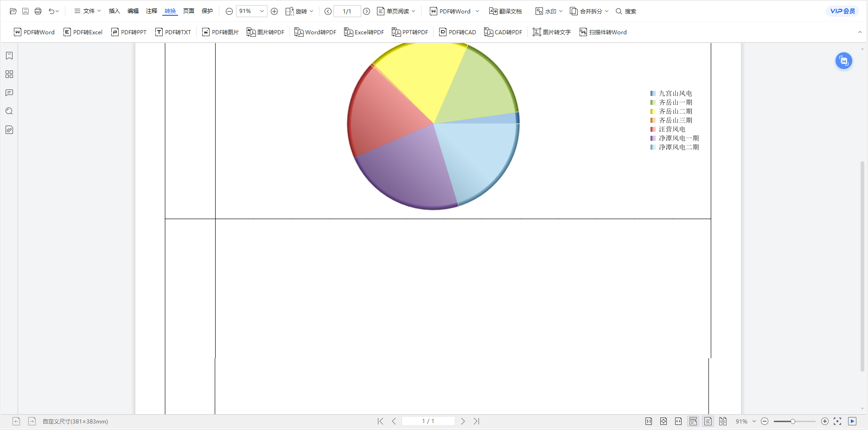Viewport: 868px width, 430px height.
Task: Open the search panel in sidebar
Action: point(9,111)
